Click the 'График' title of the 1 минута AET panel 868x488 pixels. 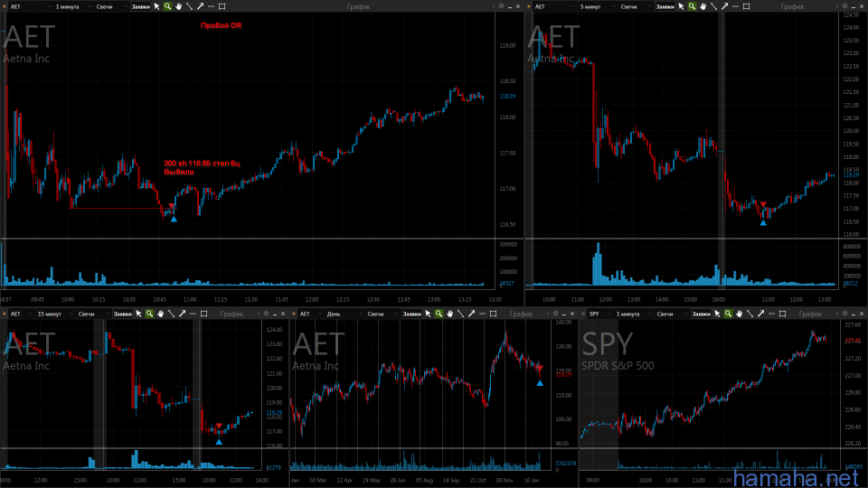pos(358,6)
